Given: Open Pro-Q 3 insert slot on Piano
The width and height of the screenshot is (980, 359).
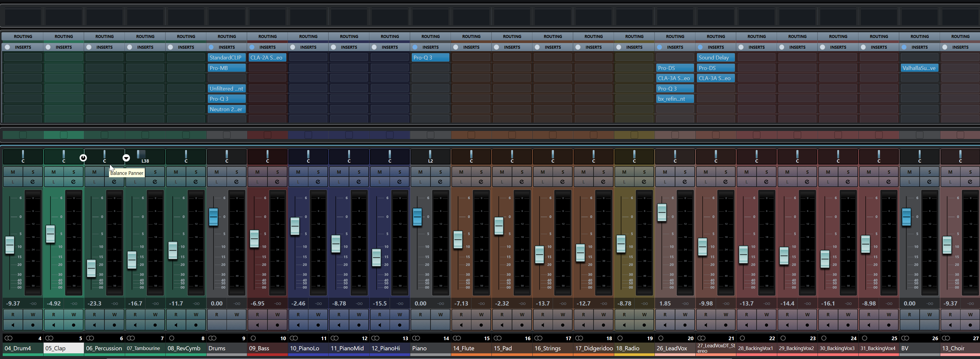Looking at the screenshot, I should tap(430, 57).
